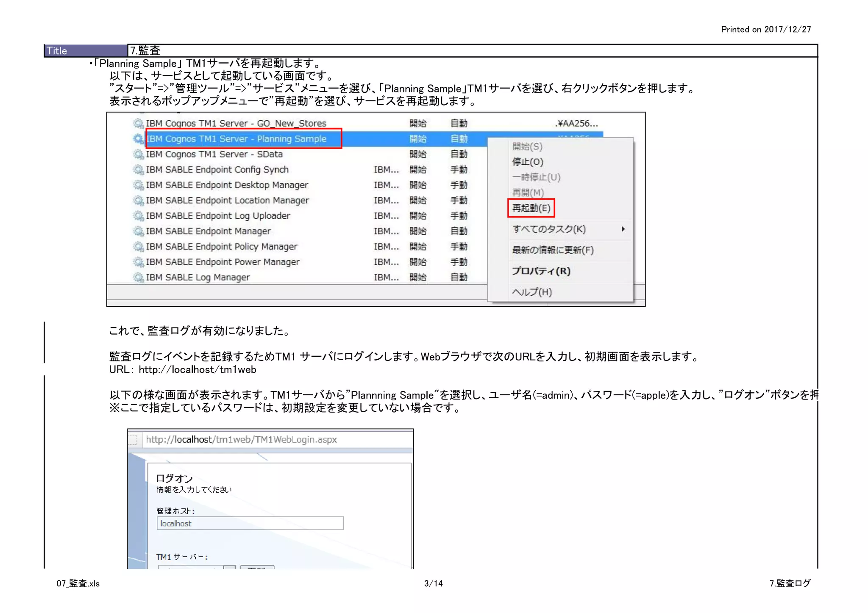Select IBM SABLE Endpoint Location Manager
868x613 pixels.
point(227,200)
